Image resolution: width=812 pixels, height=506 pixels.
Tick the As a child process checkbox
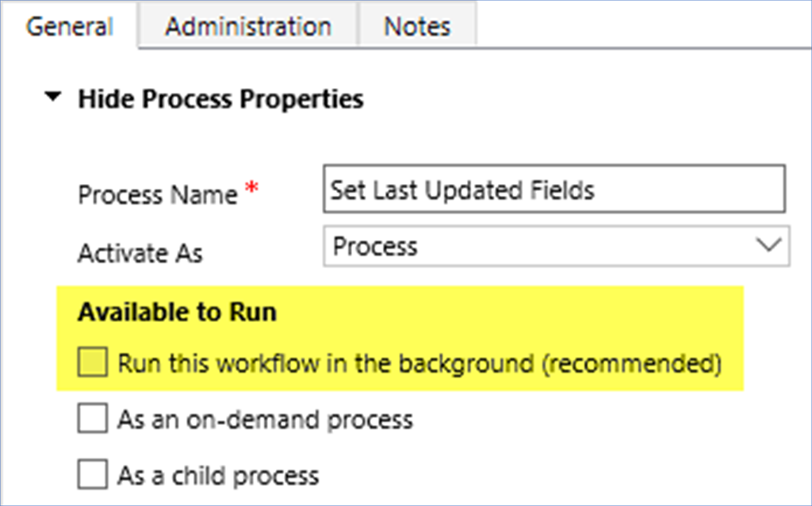click(x=93, y=475)
